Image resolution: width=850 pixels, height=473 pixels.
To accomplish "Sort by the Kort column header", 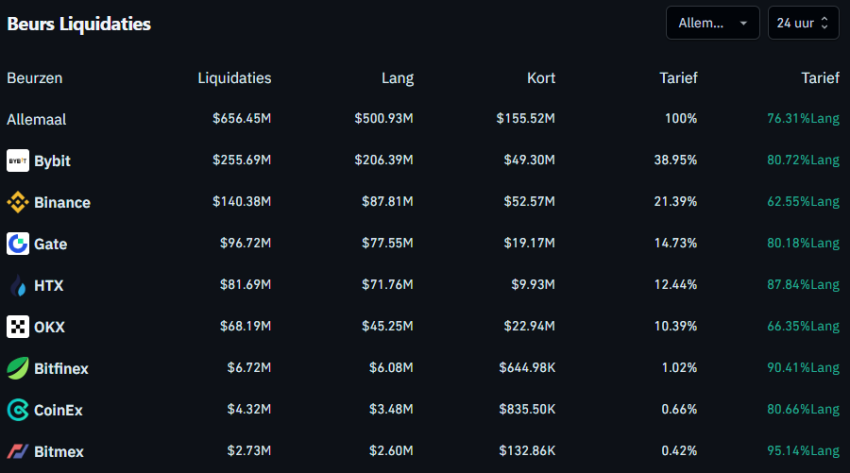I will click(x=541, y=78).
